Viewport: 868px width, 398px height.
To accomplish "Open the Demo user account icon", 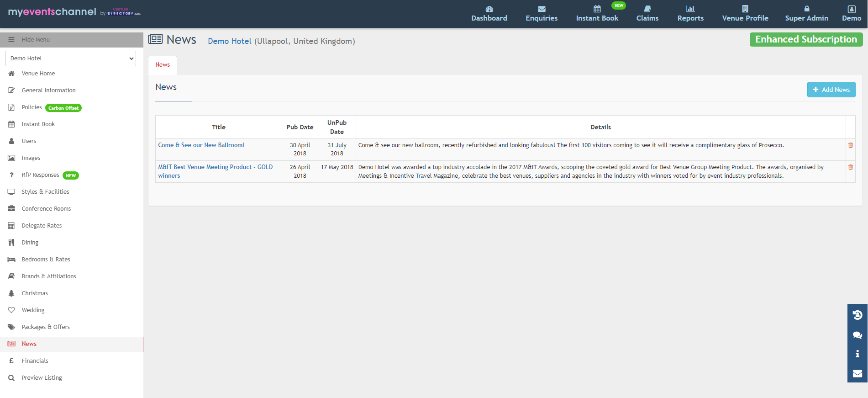I will (x=852, y=9).
